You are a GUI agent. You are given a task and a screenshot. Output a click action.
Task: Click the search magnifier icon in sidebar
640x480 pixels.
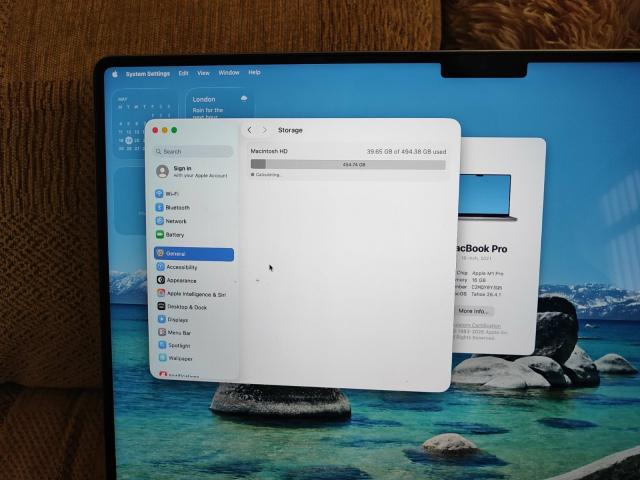[158, 151]
